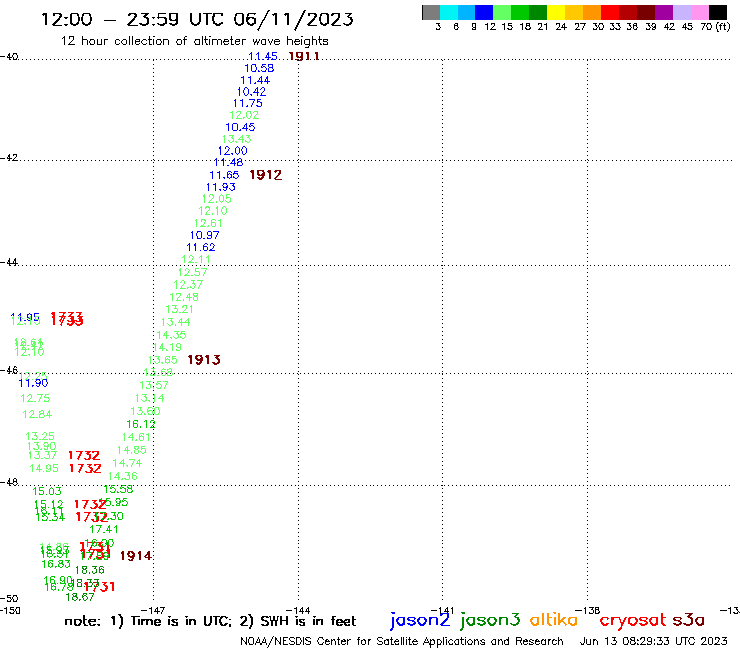Click the wave height value 16.83
The image size is (740, 650).
click(56, 564)
